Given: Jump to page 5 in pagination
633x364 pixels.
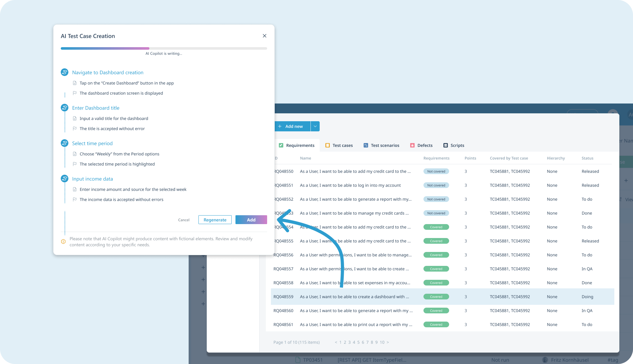Looking at the screenshot, I should point(358,342).
